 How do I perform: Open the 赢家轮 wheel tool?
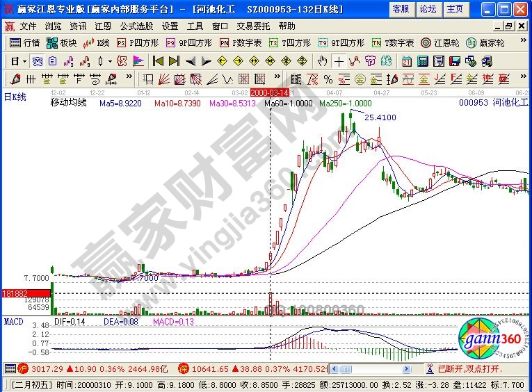[485, 42]
